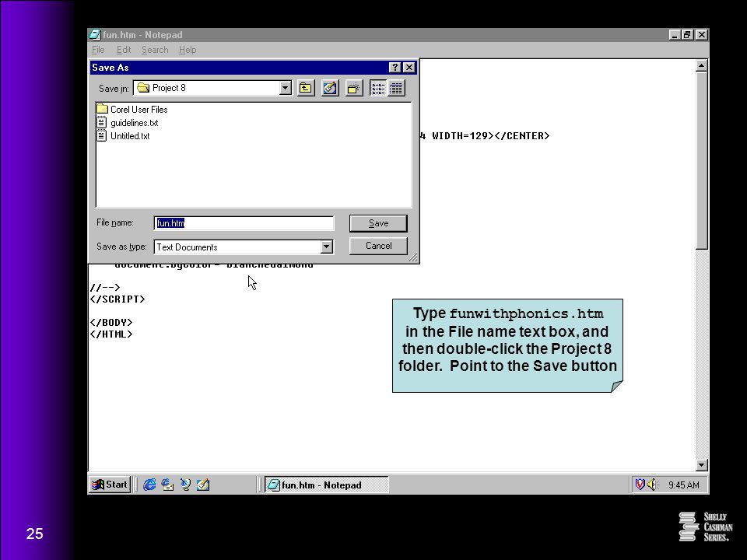Image resolution: width=747 pixels, height=560 pixels.
Task: Restore the Notepad window
Action: point(687,35)
